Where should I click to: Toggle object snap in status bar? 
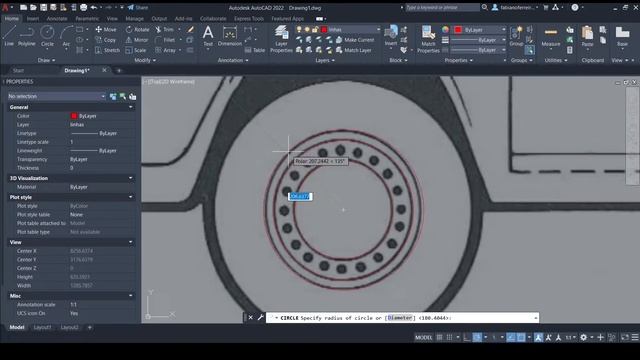point(521,337)
